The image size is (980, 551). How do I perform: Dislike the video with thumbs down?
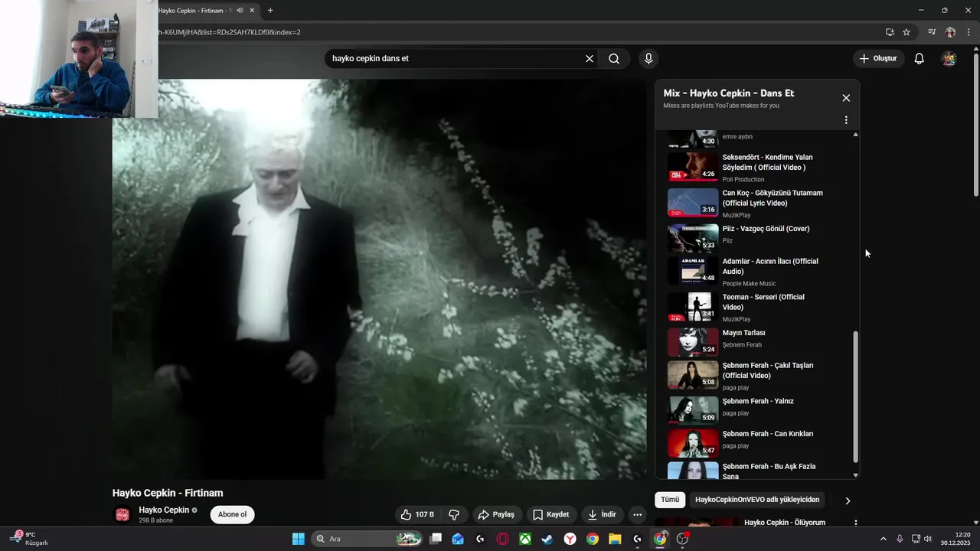(453, 515)
